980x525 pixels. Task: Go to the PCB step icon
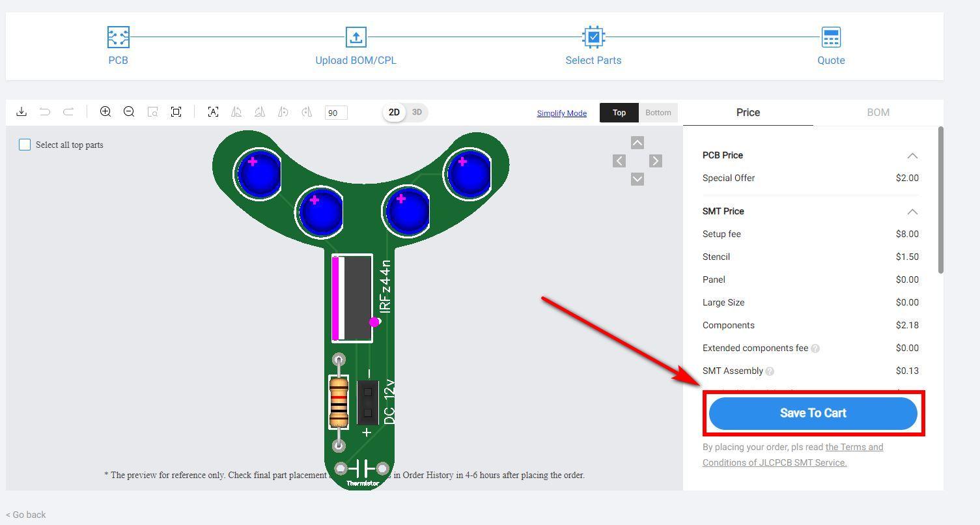coord(119,37)
